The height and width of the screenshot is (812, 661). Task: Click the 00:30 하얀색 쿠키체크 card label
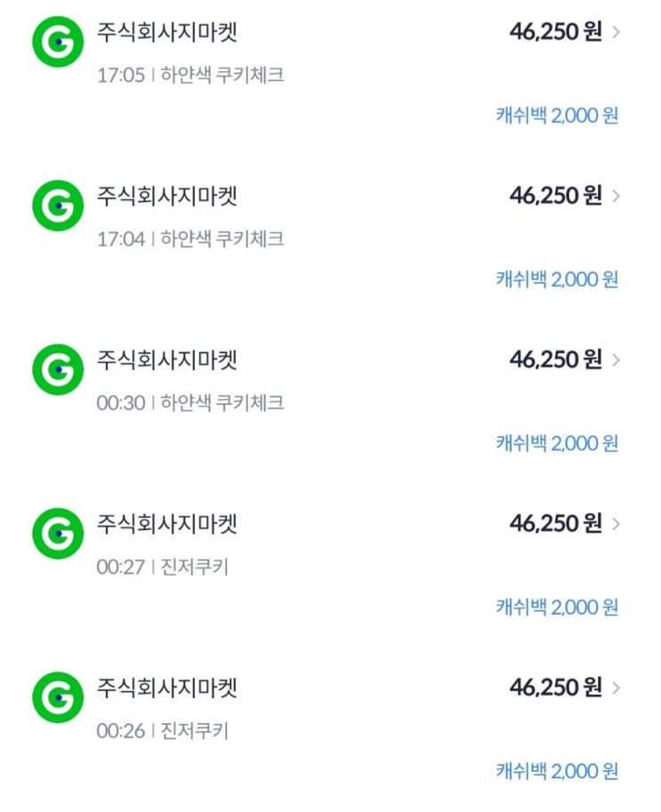(x=222, y=403)
